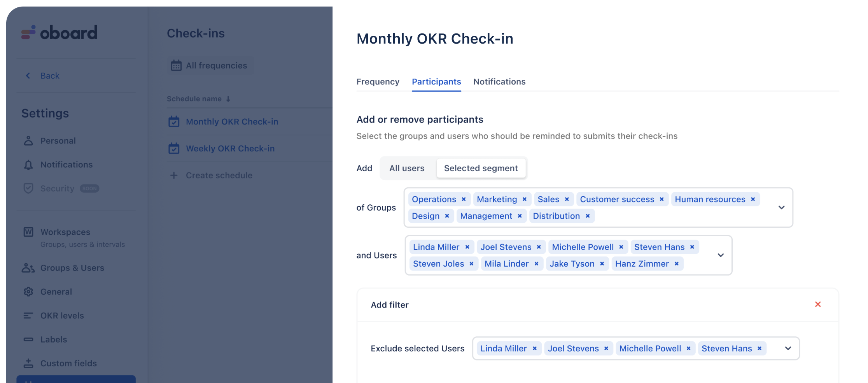Go Back from settings

(x=50, y=76)
